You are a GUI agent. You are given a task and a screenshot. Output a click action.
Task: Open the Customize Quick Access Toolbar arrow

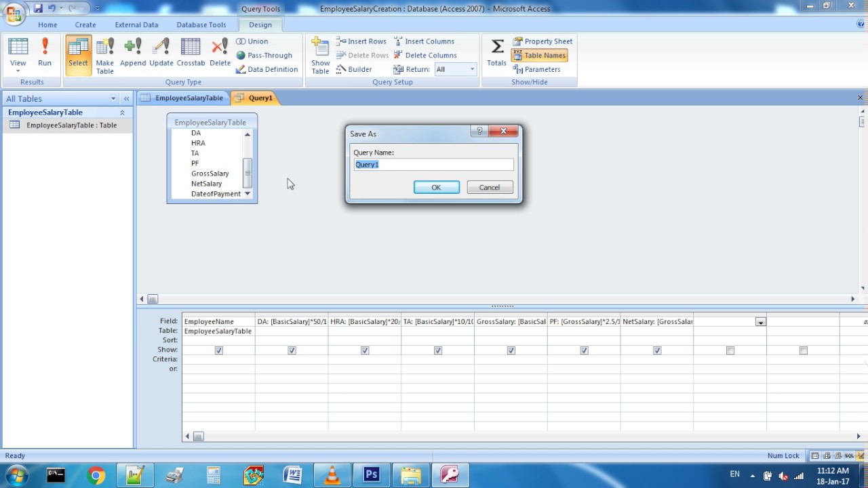98,8
